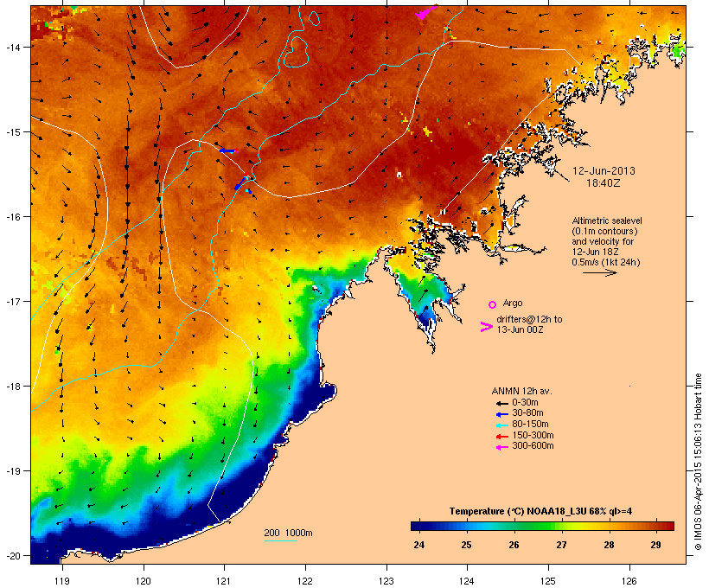Click the -20 latitude axis label
This screenshot has height=588, width=709.
(x=12, y=556)
